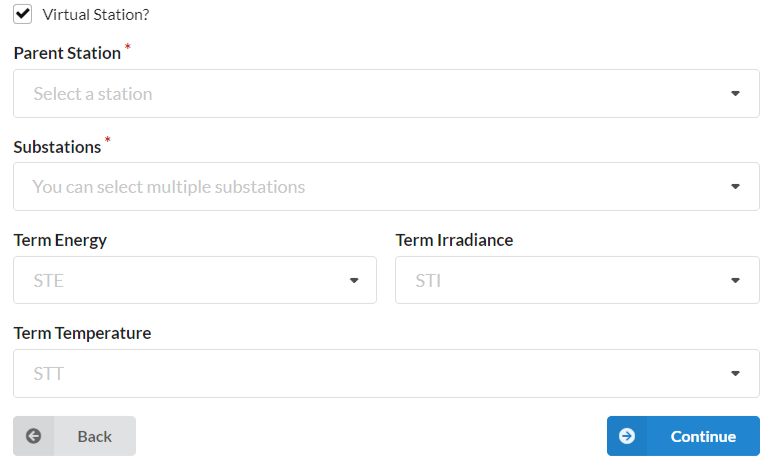Click the right-arrow circle icon on Continue
The height and width of the screenshot is (467, 772).
tap(627, 436)
